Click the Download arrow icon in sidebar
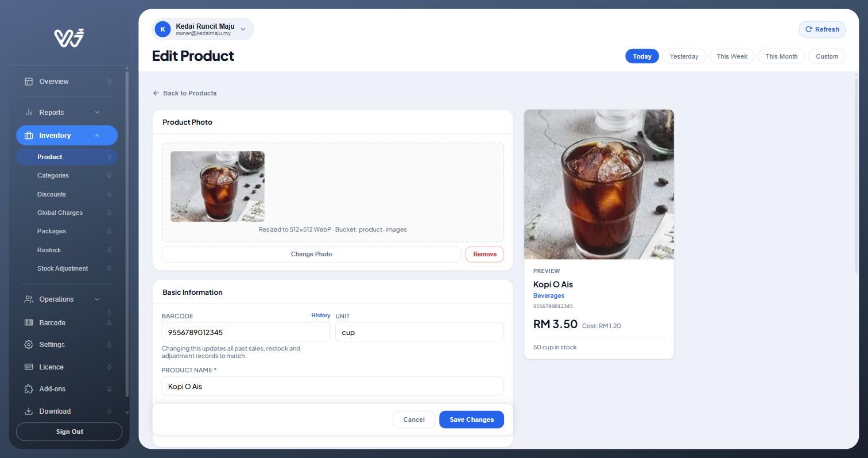This screenshot has width=868, height=458. click(29, 411)
